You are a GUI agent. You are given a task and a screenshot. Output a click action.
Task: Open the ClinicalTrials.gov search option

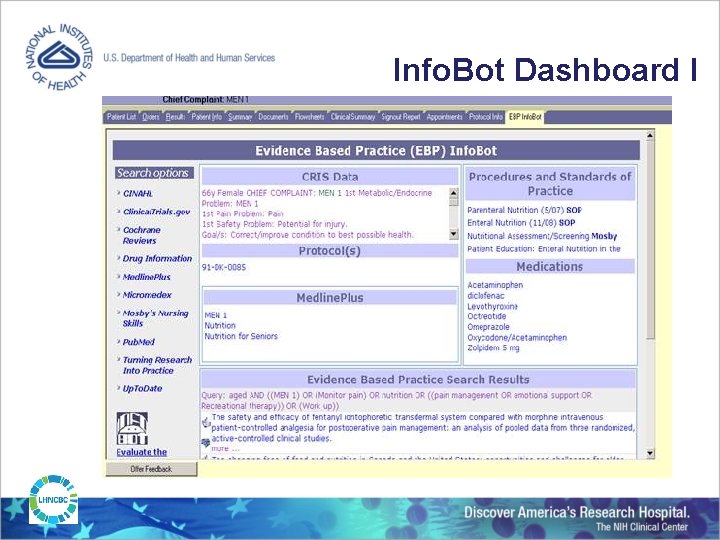(157, 212)
